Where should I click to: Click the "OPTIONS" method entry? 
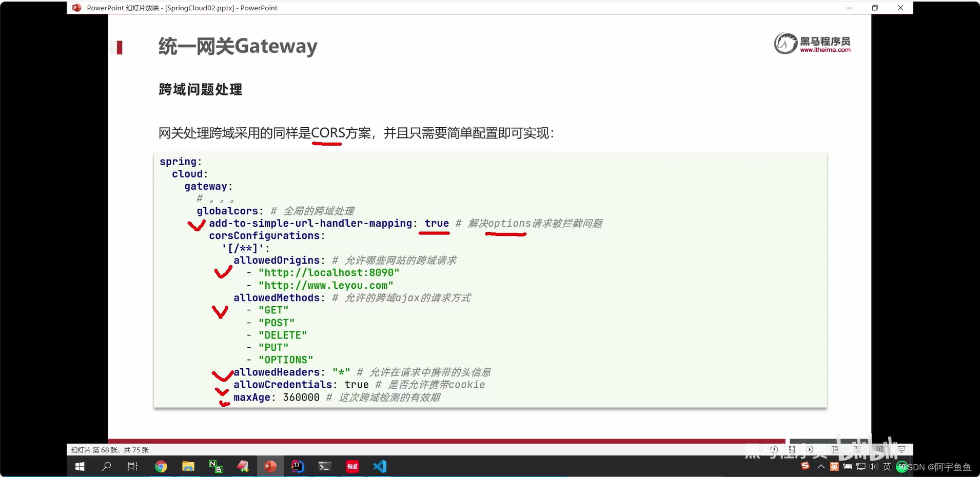click(x=286, y=360)
